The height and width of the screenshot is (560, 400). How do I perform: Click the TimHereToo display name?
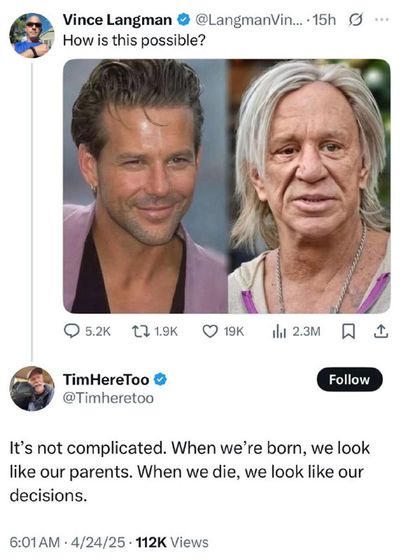106,379
